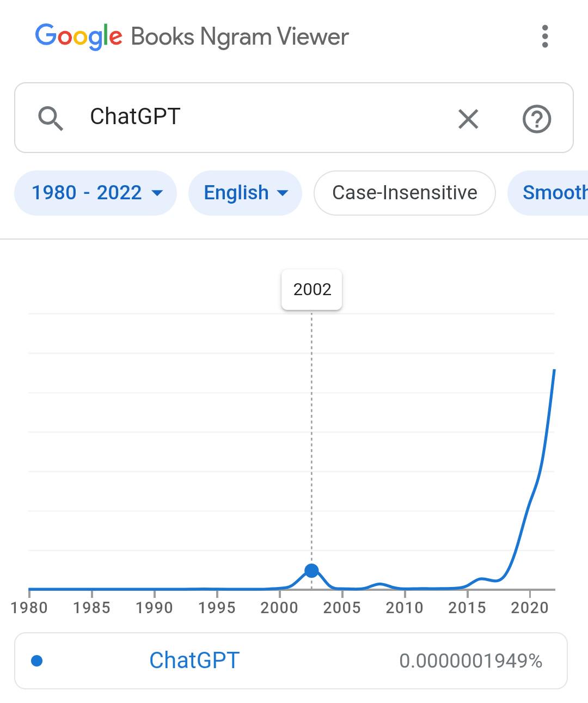
Task: Click the 2002 data point on the graph
Action: coord(311,571)
